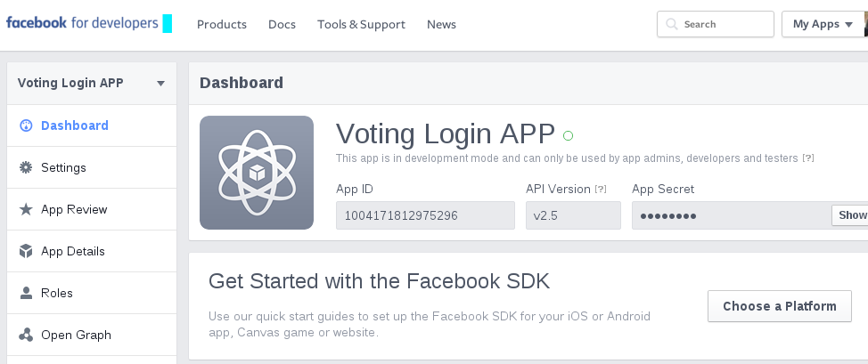
Task: Click the search magnifier icon
Action: (671, 24)
